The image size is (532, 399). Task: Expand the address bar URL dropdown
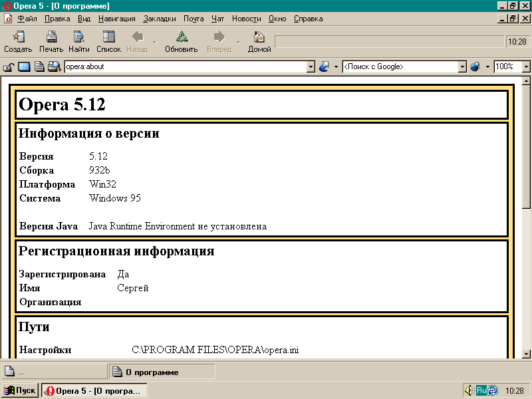click(311, 67)
